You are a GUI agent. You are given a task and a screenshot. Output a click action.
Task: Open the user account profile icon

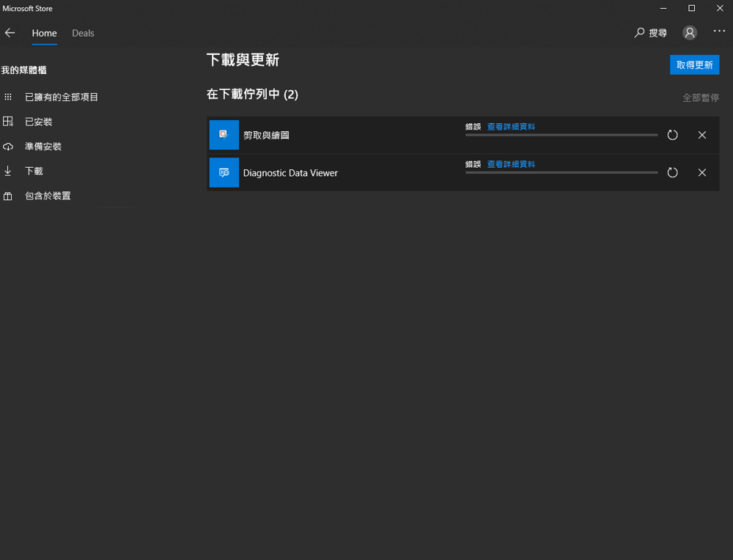pos(690,33)
